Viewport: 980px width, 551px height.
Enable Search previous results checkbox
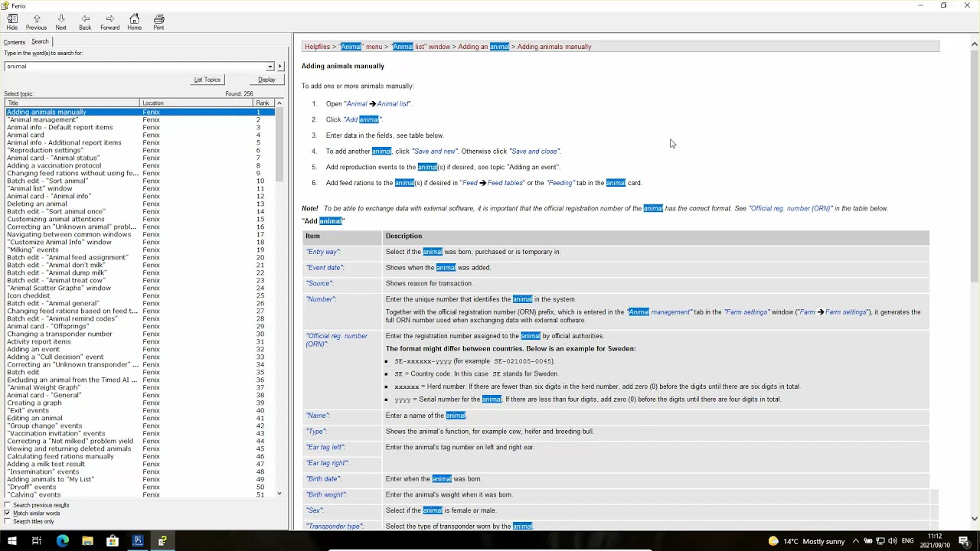point(7,505)
